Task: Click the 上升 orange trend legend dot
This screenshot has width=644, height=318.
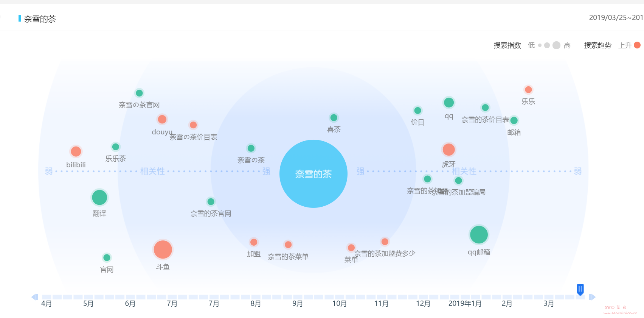Action: (x=637, y=45)
